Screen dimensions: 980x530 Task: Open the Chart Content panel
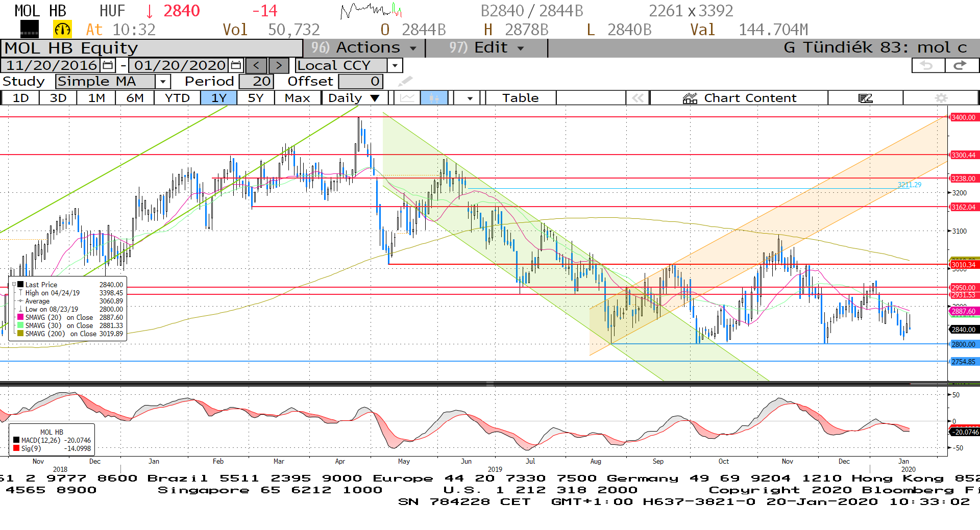tap(739, 98)
